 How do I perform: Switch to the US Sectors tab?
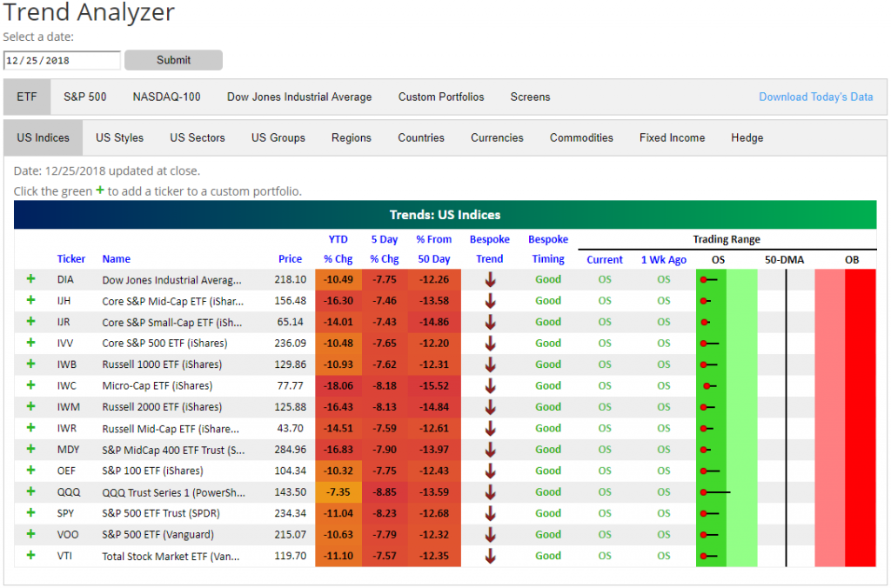(x=198, y=137)
